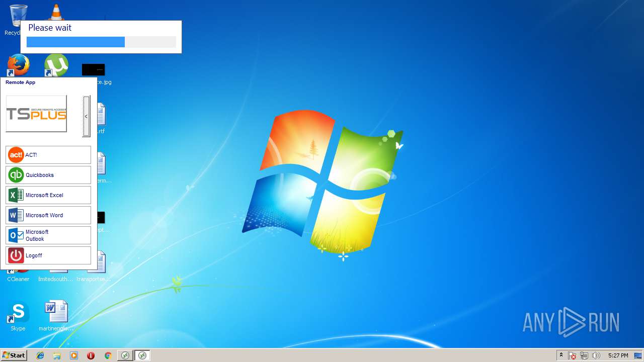Open Quickbooks in the Remote App list
Viewport: 644px width, 362px height.
pos(48,175)
